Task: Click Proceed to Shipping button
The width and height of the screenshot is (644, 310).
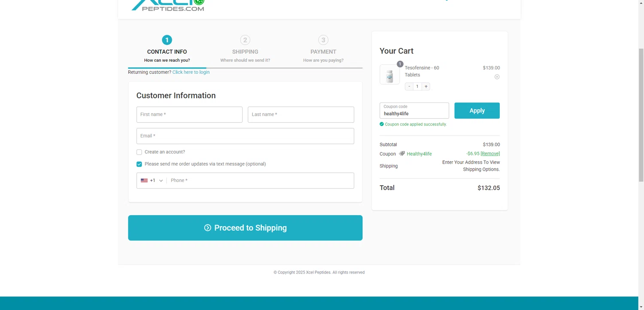Action: pyautogui.click(x=245, y=228)
